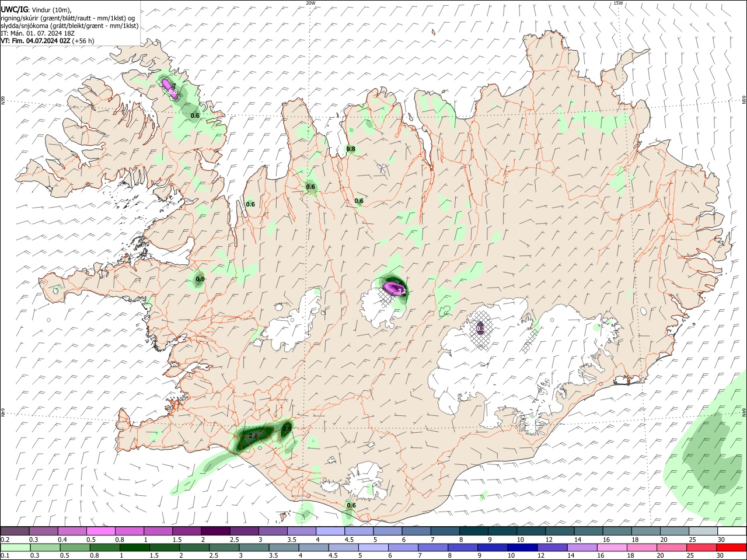Click the '20W' longitude label
The image size is (747, 560).
310,3
